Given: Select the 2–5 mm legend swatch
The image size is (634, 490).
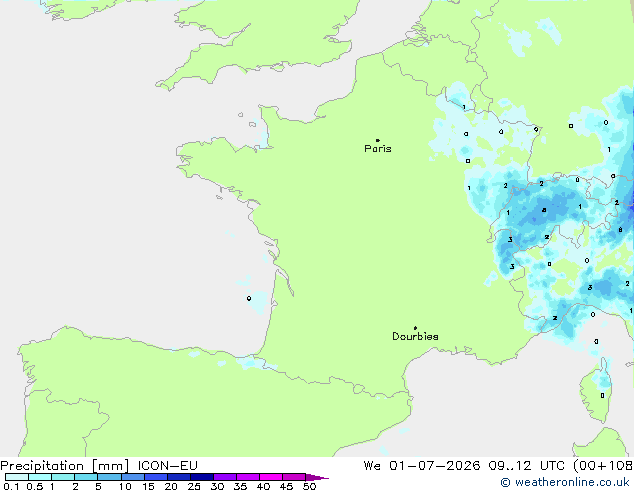Looking at the screenshot, I should tap(86, 477).
